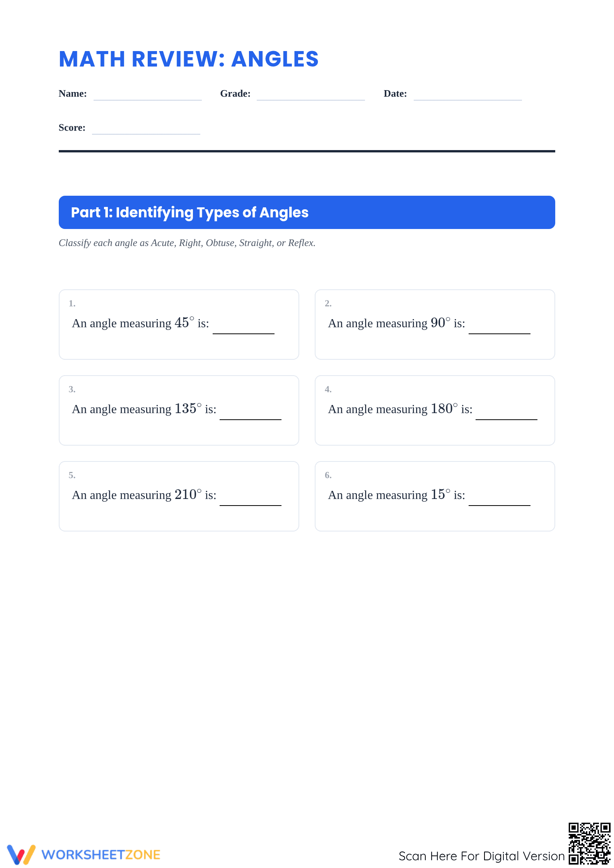Click the italic Classify each angle instruction
This screenshot has width=614, height=868.
pos(187,243)
